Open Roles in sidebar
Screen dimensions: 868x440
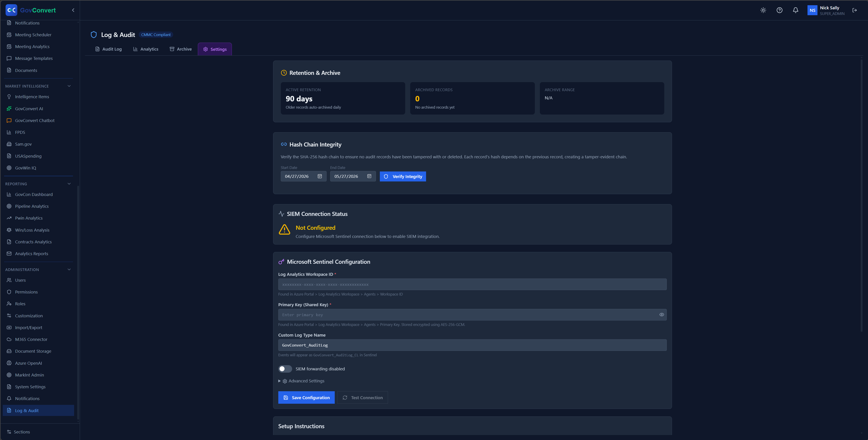tap(38, 304)
